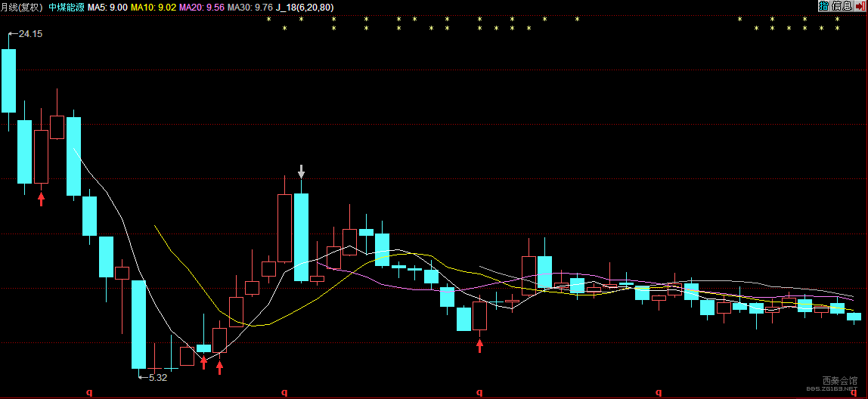Image resolution: width=868 pixels, height=399 pixels.
Task: Click the gray down arrow sell signal
Action: (301, 171)
